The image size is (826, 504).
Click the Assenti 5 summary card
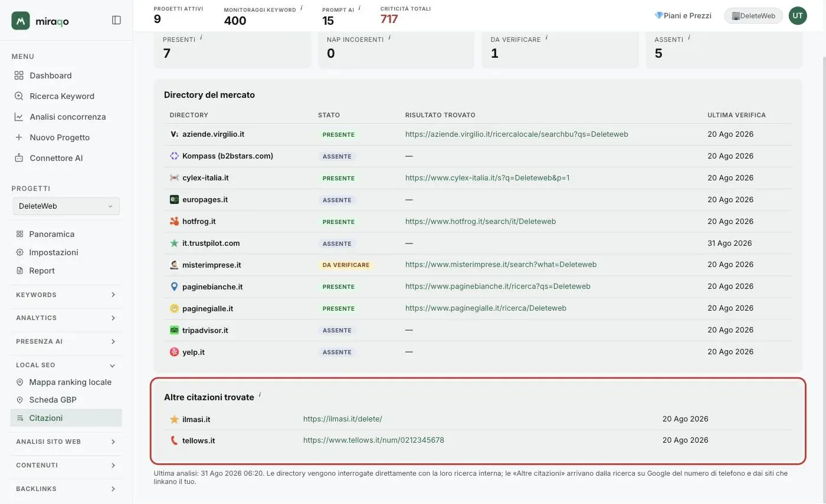(x=724, y=50)
